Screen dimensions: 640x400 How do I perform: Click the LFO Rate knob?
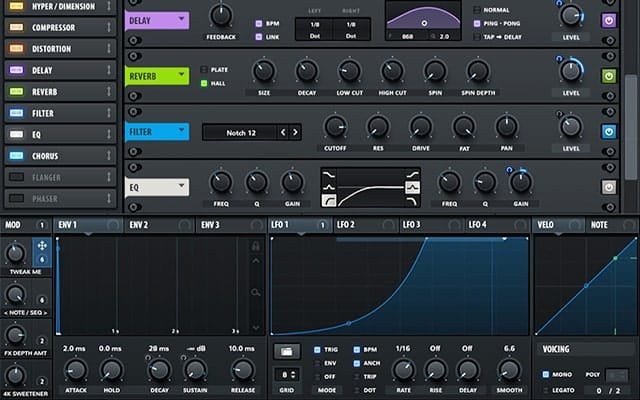[x=404, y=370]
